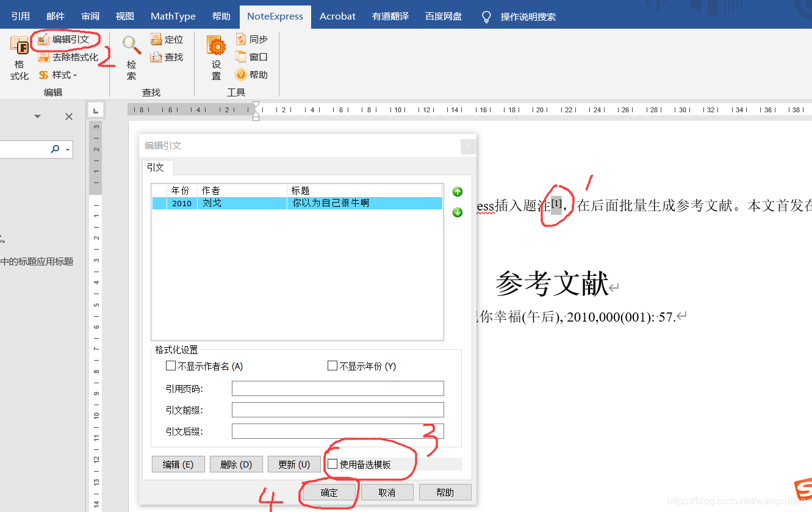
Task: Click the 引用页码 input field
Action: pos(337,389)
